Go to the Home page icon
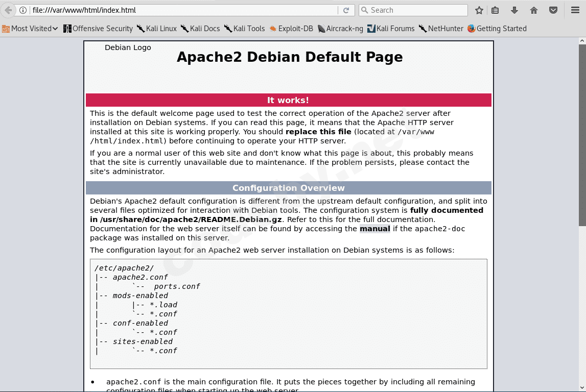The width and height of the screenshot is (586, 392). (534, 10)
